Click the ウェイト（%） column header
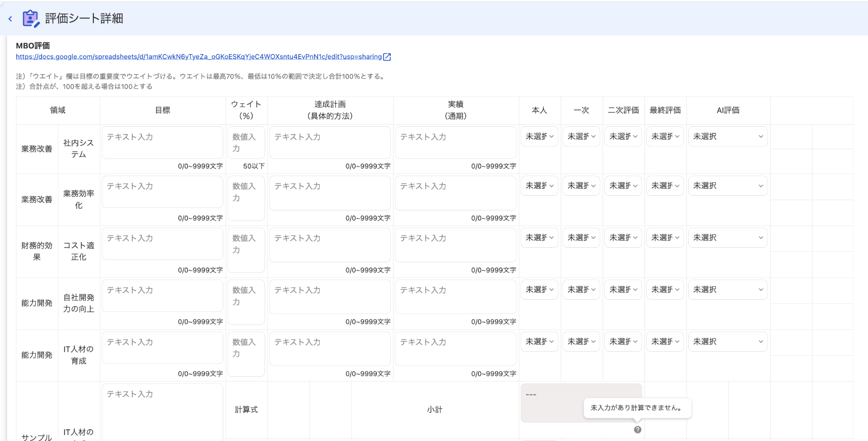868x441 pixels. [246, 110]
